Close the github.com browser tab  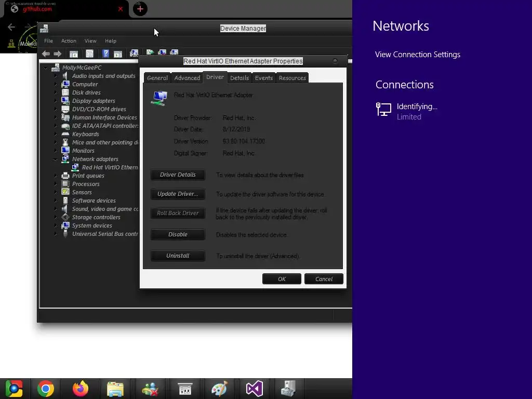[121, 9]
